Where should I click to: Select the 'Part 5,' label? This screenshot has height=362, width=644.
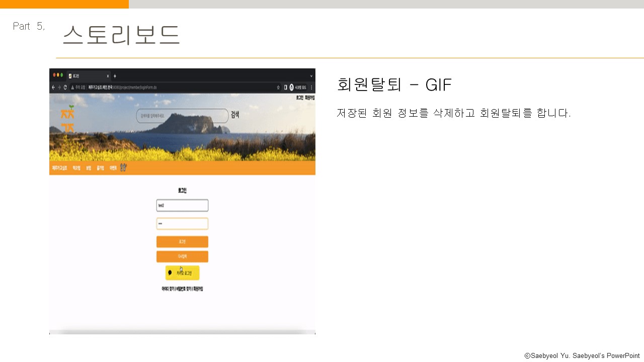(x=29, y=26)
